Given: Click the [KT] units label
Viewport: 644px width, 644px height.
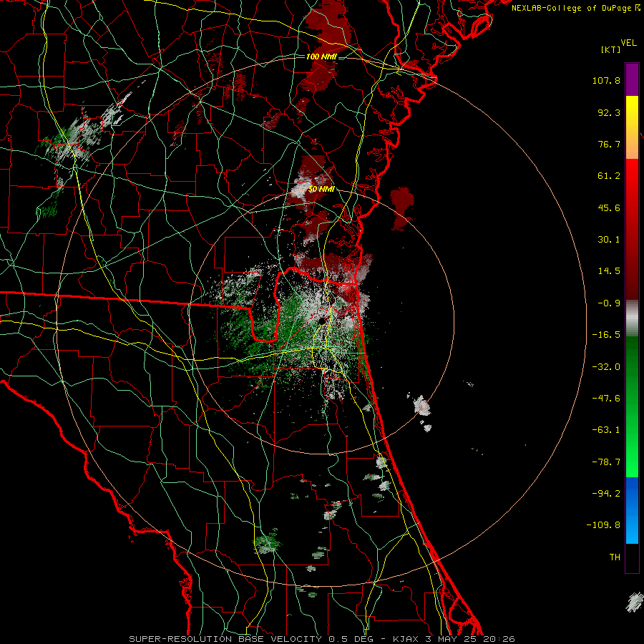Looking at the screenshot, I should coord(610,49).
